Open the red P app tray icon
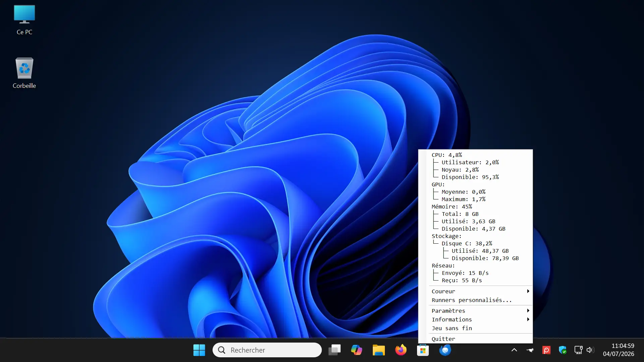Viewport: 644px width, 362px height. pos(546,350)
